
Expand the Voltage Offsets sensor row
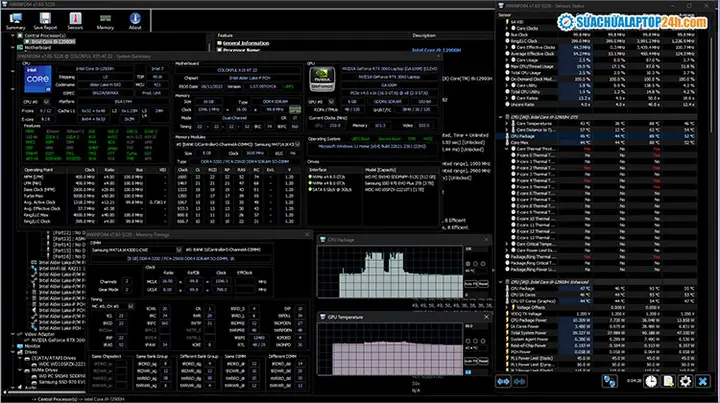(x=507, y=308)
